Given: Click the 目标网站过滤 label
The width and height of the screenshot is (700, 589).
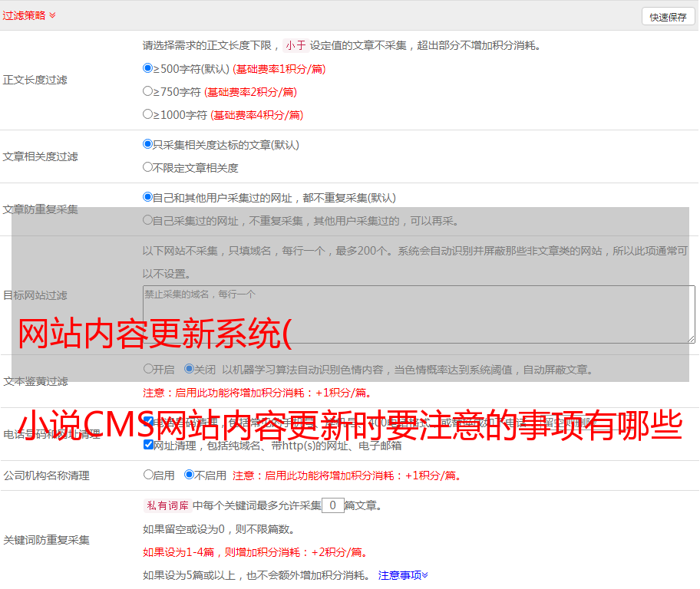Looking at the screenshot, I should (35, 295).
